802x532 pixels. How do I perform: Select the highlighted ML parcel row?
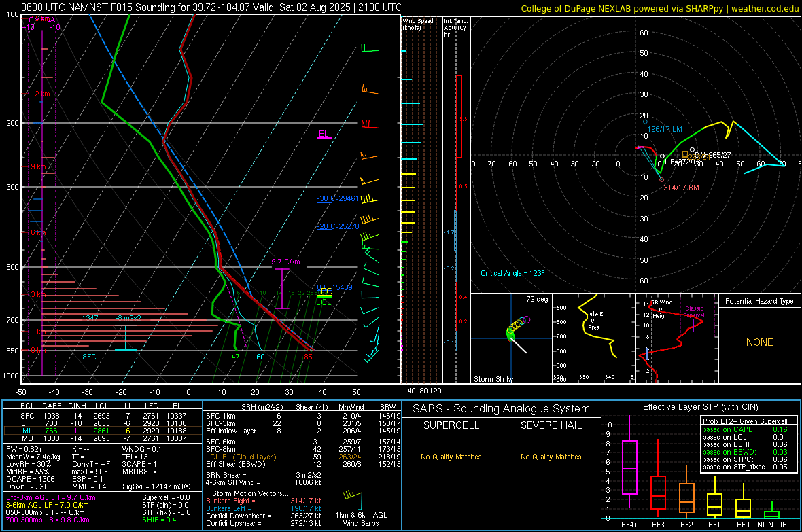102,431
